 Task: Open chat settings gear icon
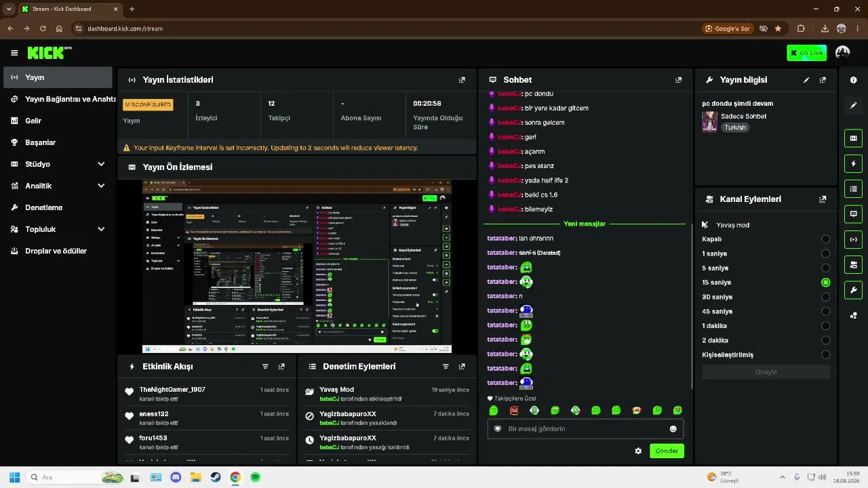click(638, 451)
